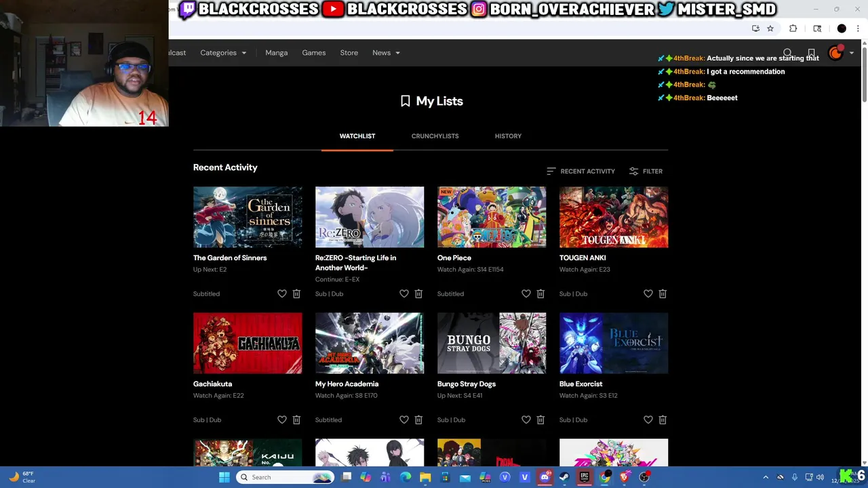Delete Blue Exorcist via trash icon

coord(663,420)
